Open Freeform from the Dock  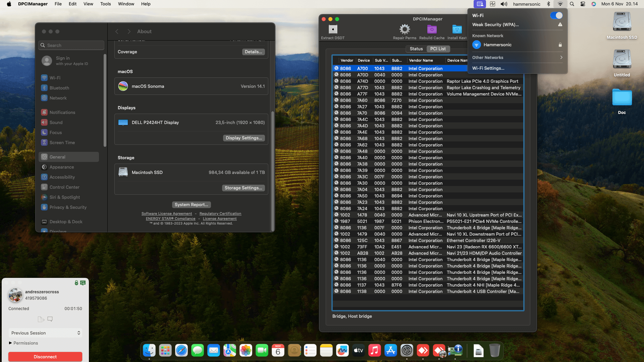click(x=342, y=351)
